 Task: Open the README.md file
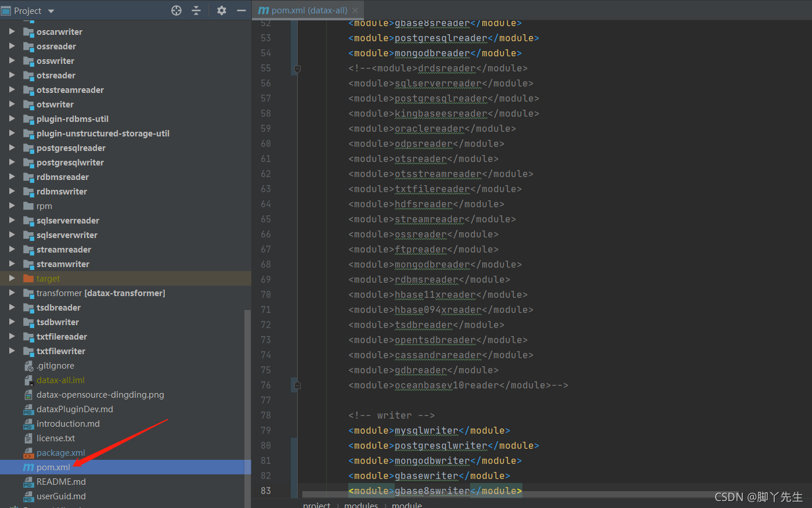pos(61,482)
